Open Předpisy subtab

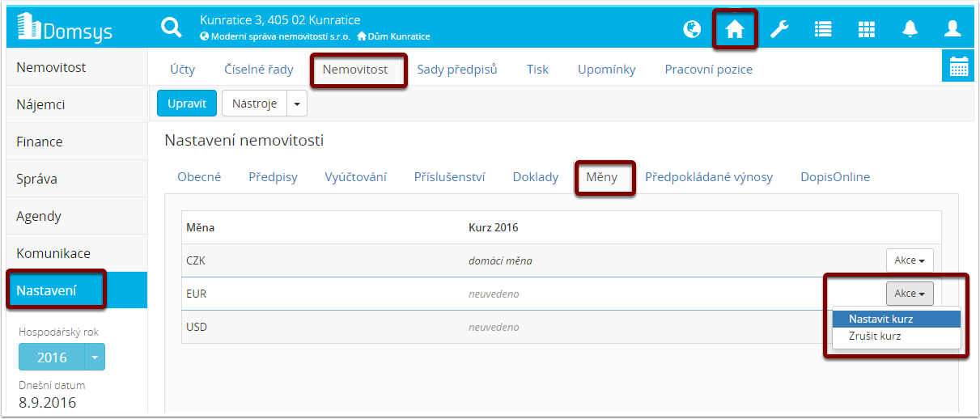click(x=274, y=177)
